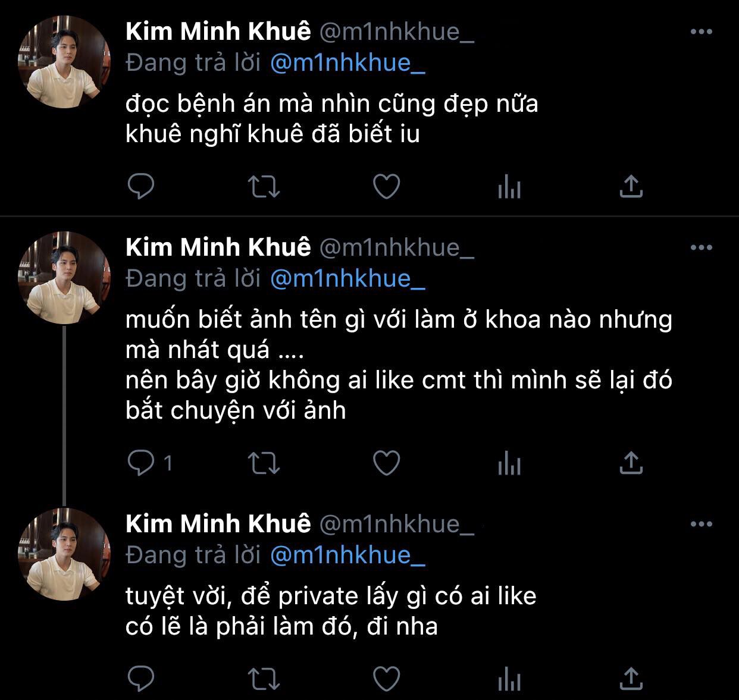Open more options on the last tweet

pyautogui.click(x=701, y=524)
